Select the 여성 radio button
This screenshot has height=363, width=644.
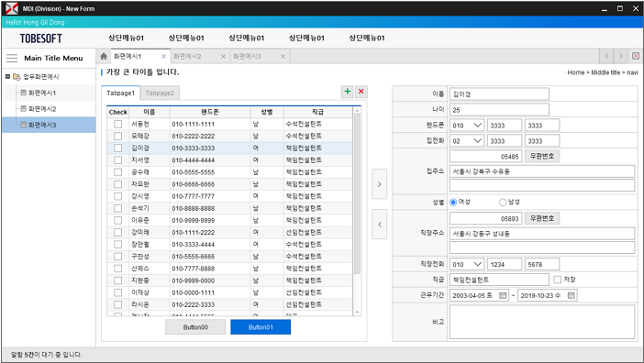pyautogui.click(x=453, y=203)
